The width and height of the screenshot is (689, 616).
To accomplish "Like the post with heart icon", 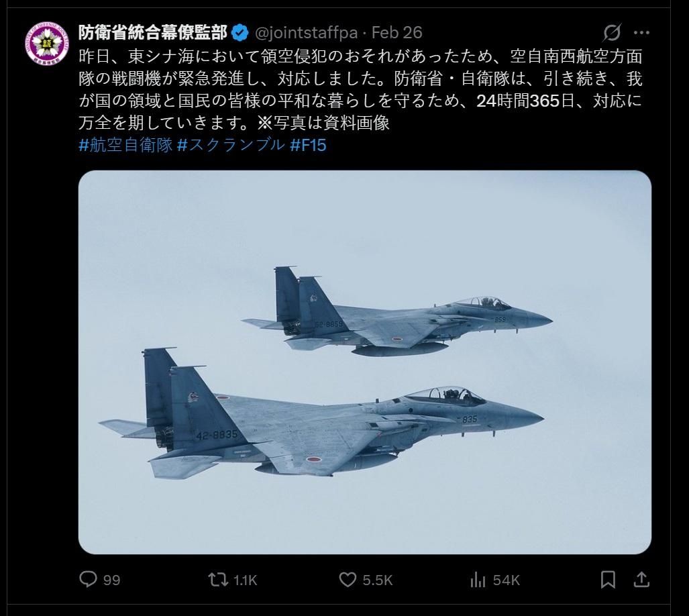I will coord(348,580).
